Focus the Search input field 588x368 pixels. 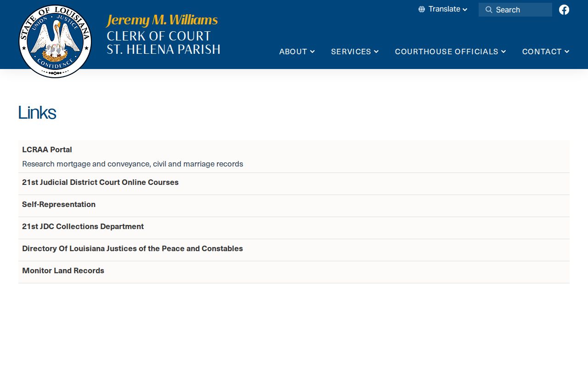click(x=515, y=10)
